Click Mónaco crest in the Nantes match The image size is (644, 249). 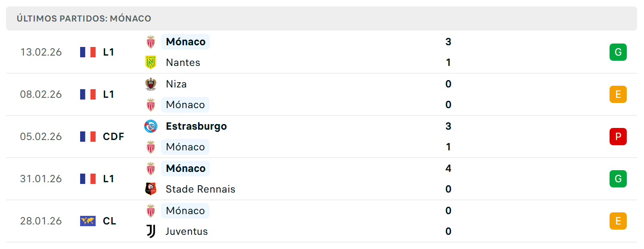tap(151, 42)
